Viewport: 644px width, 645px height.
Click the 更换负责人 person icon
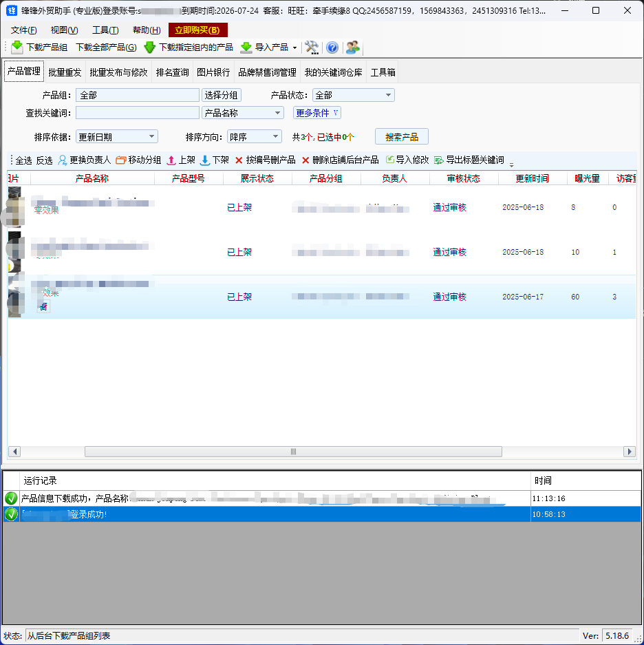click(63, 160)
